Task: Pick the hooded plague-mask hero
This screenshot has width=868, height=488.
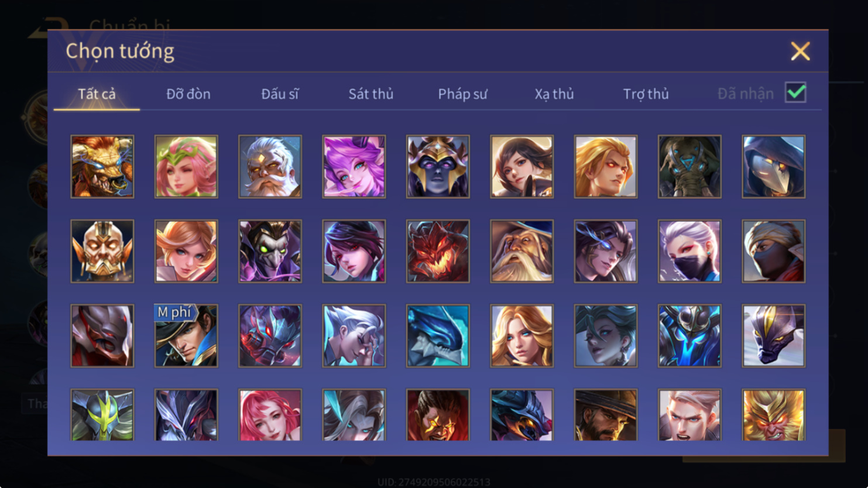Action: pyautogui.click(x=773, y=167)
